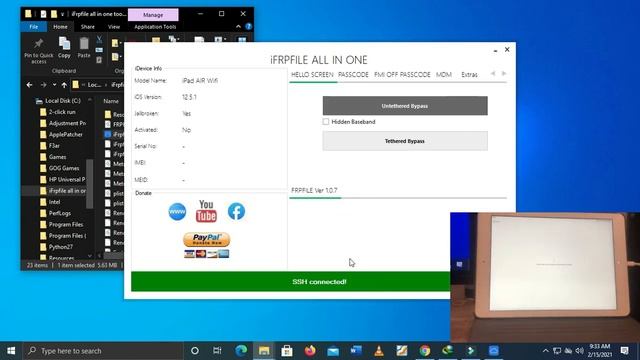This screenshot has height=360, width=640.
Task: Open Google Chrome from the taskbar
Action: coord(424,351)
